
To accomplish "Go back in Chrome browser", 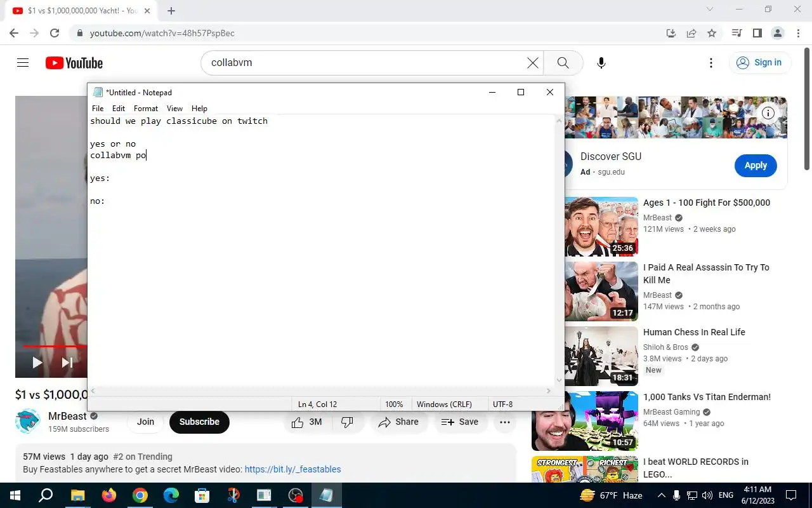I will tap(14, 33).
